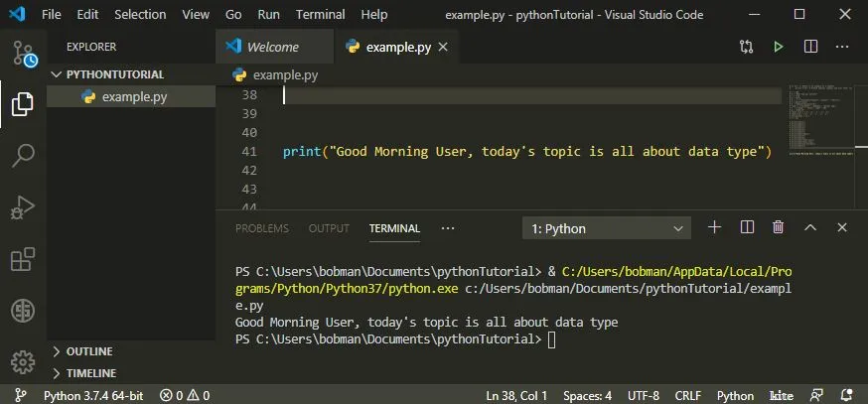Image resolution: width=868 pixels, height=404 pixels.
Task: Kill terminal with trash icon
Action: [x=778, y=227]
